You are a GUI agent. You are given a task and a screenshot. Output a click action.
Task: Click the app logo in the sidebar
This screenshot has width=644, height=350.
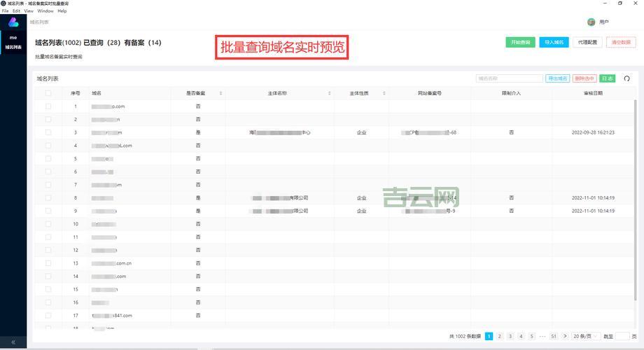(13, 22)
